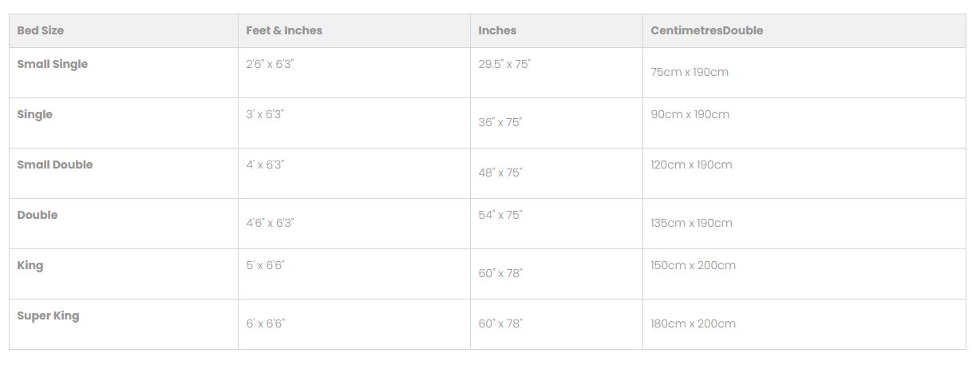Select the Single bed size label

(35, 114)
